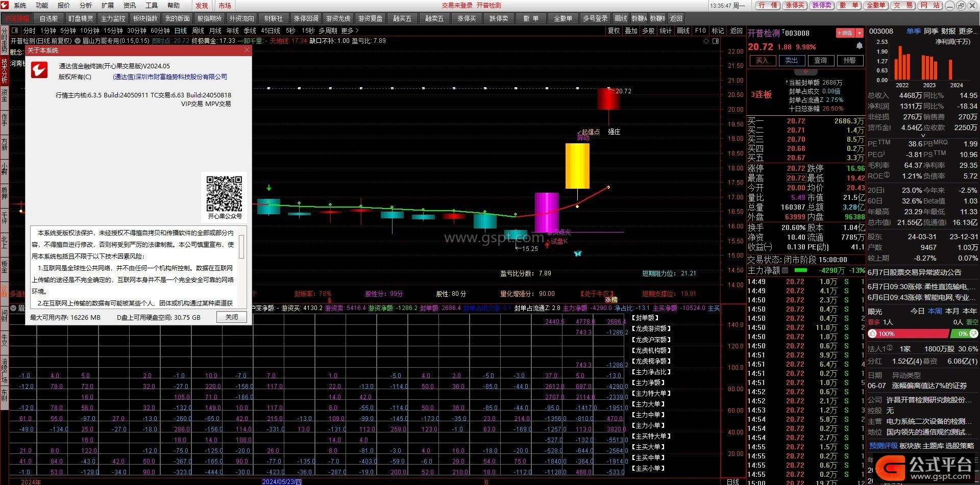This screenshot has height=485, width=980.
Task: Open the 多周期 view
Action: point(328,31)
